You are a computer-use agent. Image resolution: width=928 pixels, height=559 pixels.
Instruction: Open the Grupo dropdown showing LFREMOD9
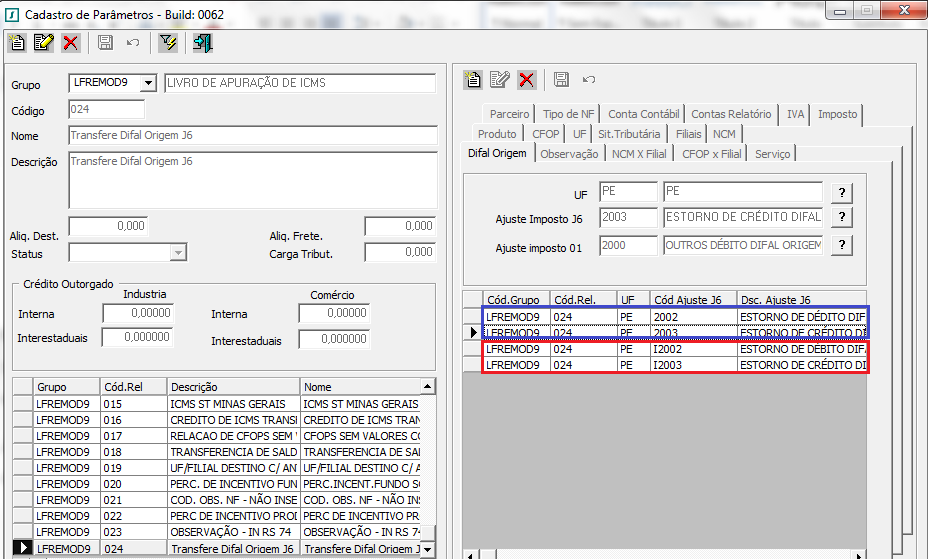(149, 82)
